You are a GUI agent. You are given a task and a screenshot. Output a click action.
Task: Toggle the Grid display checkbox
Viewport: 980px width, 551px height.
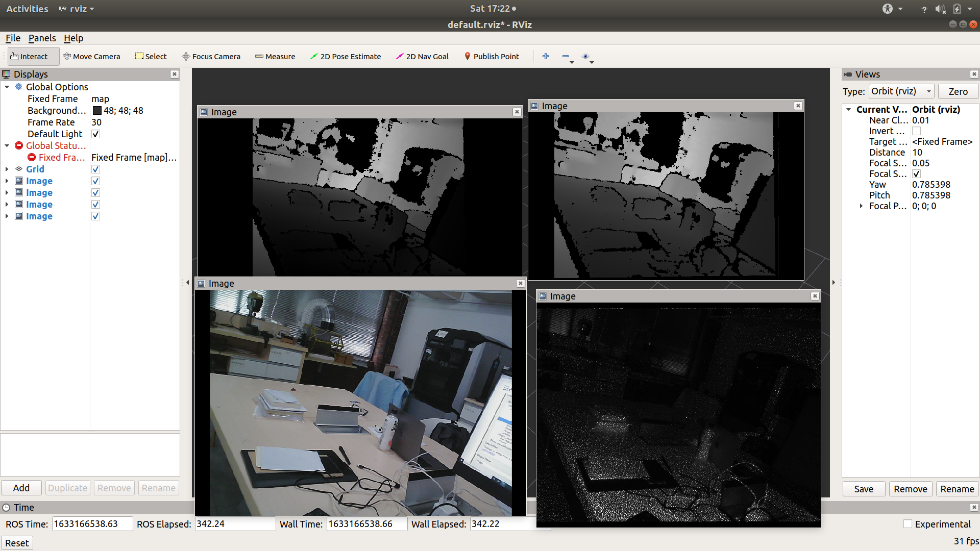(95, 169)
